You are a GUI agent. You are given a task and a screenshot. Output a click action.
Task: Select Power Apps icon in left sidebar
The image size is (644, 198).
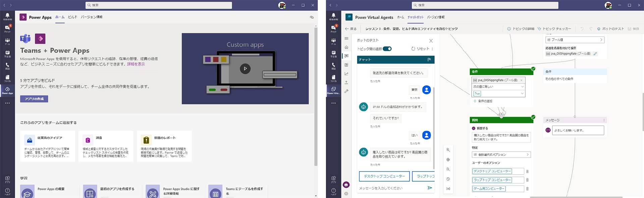pos(7,90)
